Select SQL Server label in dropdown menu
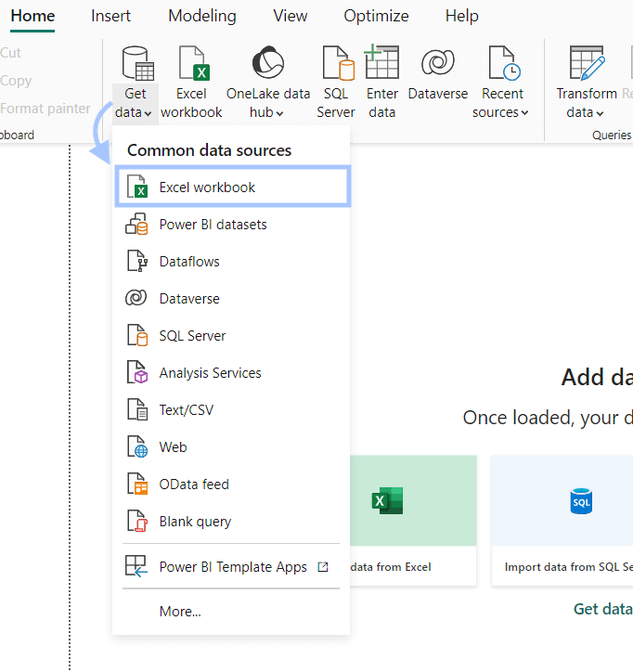633x672 pixels. [x=192, y=335]
